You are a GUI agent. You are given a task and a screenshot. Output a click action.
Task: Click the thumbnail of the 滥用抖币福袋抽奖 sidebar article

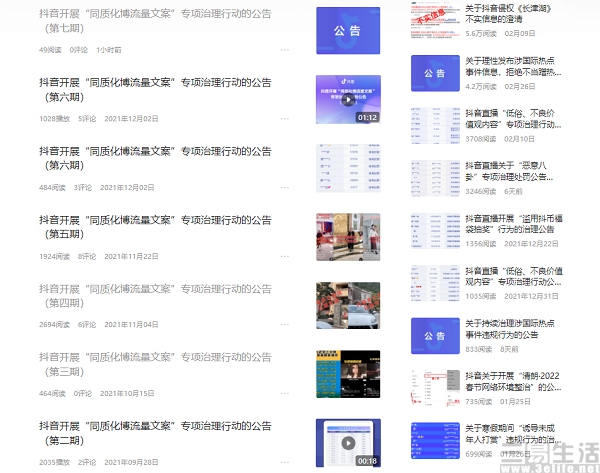pos(435,231)
